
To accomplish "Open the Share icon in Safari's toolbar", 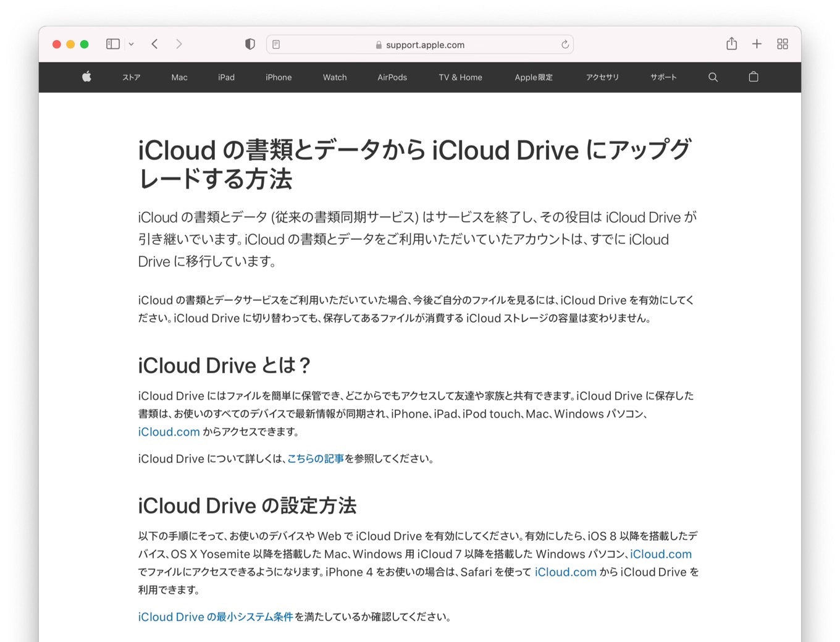I will click(x=731, y=44).
